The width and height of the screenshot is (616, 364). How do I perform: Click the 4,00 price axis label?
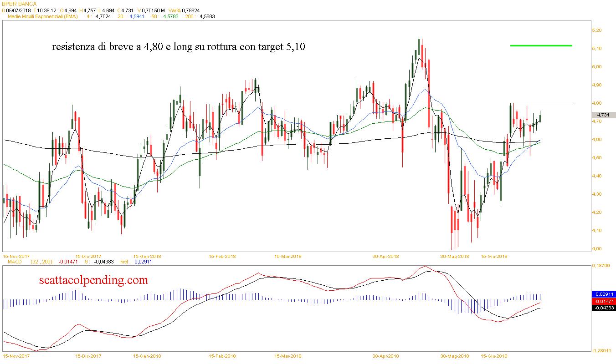point(596,248)
